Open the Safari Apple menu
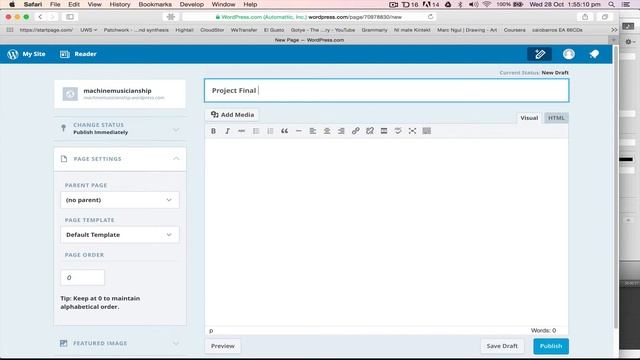 [12, 4]
